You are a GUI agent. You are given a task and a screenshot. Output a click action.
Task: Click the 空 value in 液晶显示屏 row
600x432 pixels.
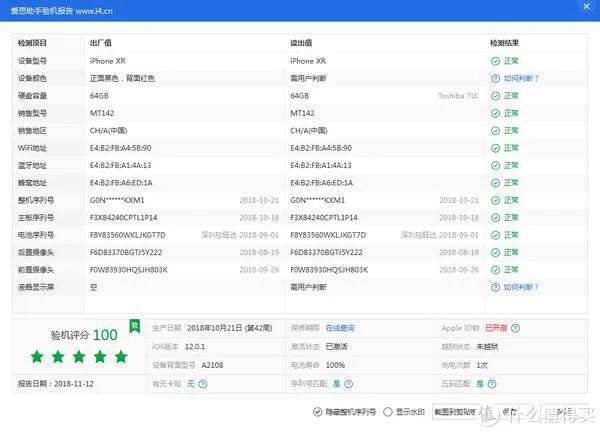point(93,287)
